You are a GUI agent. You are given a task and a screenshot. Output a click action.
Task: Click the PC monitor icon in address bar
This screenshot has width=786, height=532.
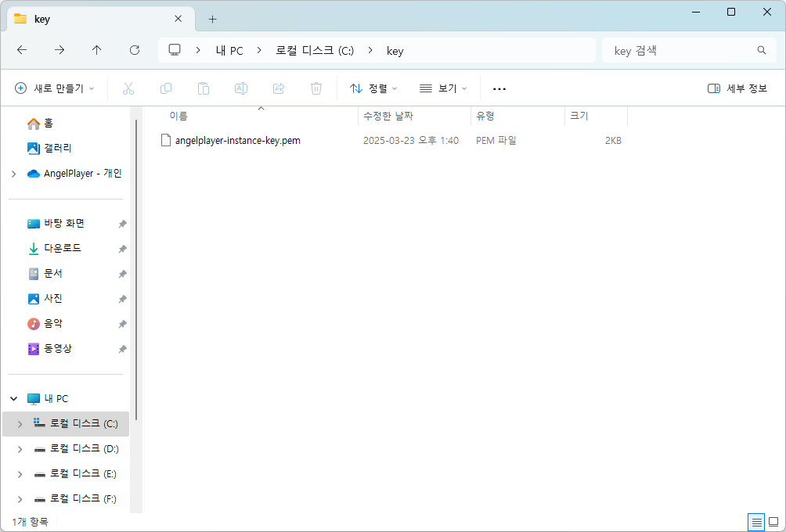click(175, 50)
